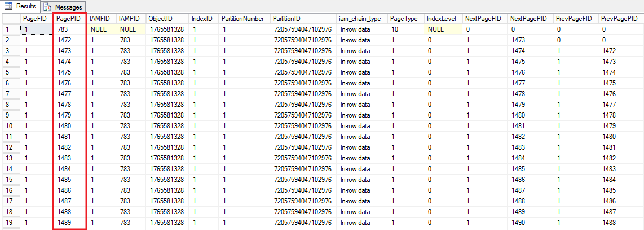Screen dimensions: 644x230
Task: Select the PartitionNumber column header
Action: click(x=244, y=19)
